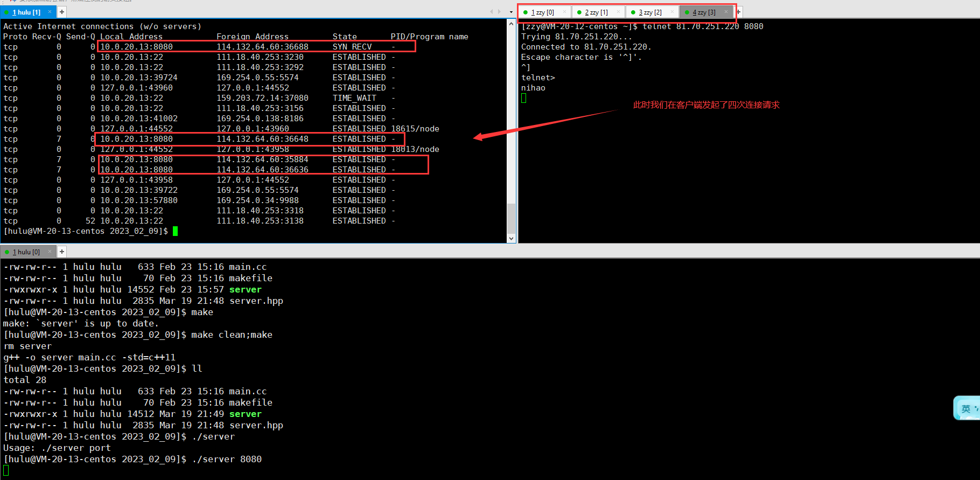Click foreign address 114.132.64.60:36648

point(263,139)
